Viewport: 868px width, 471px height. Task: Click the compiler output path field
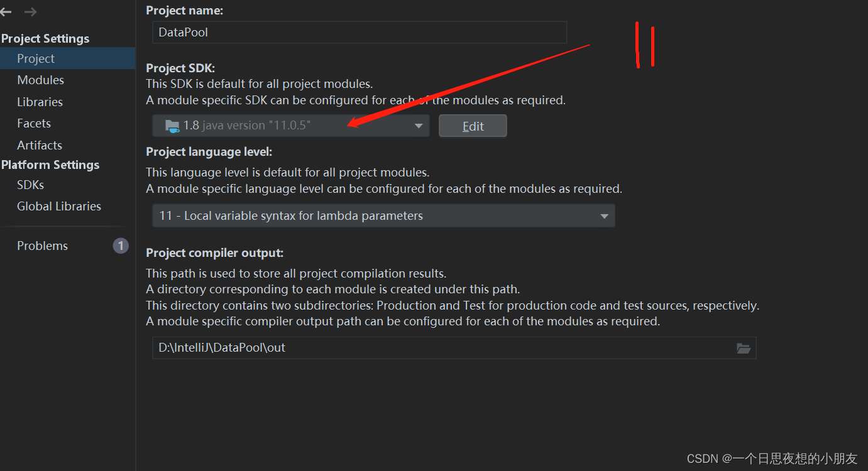(454, 348)
